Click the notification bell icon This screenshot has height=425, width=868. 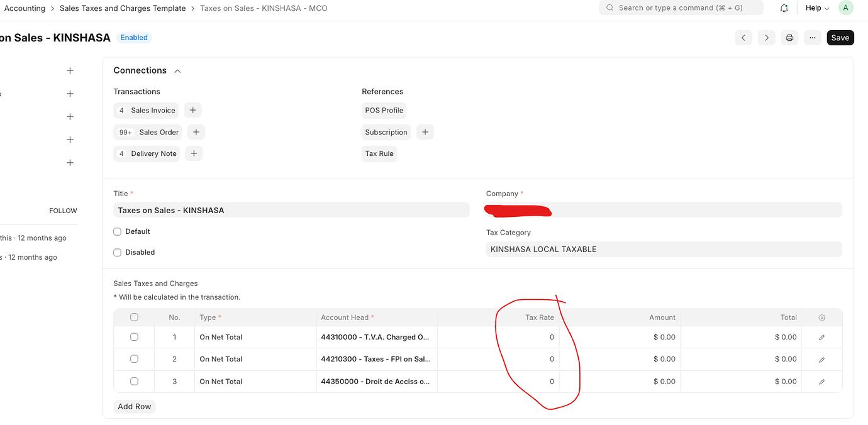(784, 8)
